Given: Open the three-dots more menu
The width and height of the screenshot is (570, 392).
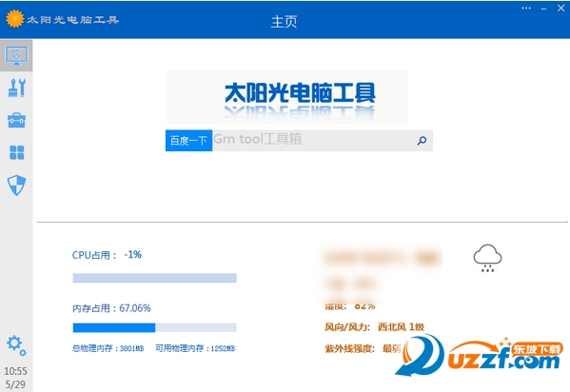Looking at the screenshot, I should [x=526, y=8].
